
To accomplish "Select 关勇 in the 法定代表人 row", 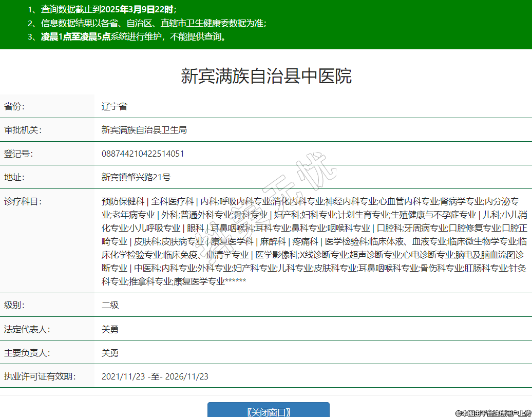I will click(110, 329).
